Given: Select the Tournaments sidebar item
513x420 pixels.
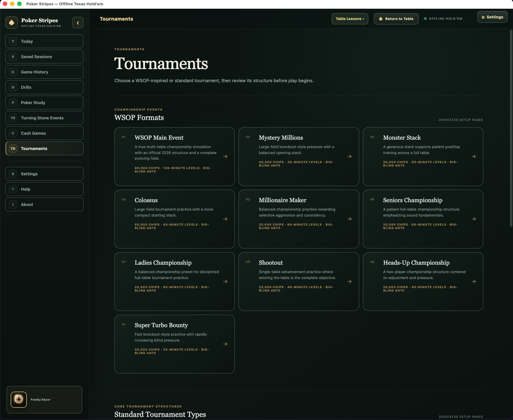Looking at the screenshot, I should [x=44, y=148].
